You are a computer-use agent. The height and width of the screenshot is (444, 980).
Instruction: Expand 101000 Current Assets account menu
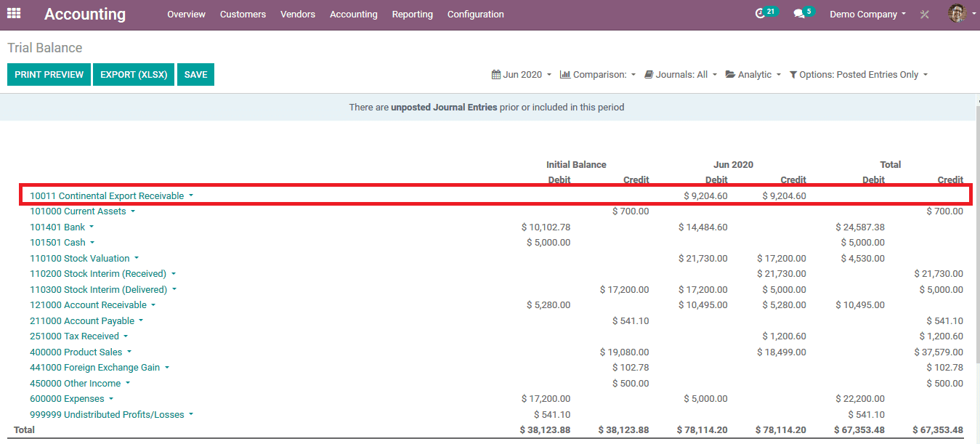click(x=82, y=211)
